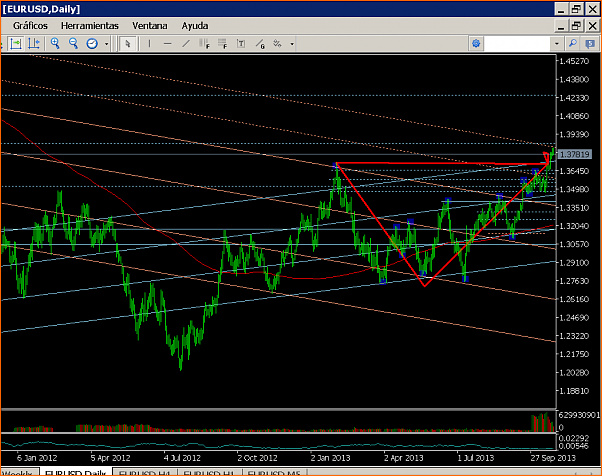Screen dimensions: 602x476
Task: Click the blue gear icon in toolbar
Action: click(476, 44)
